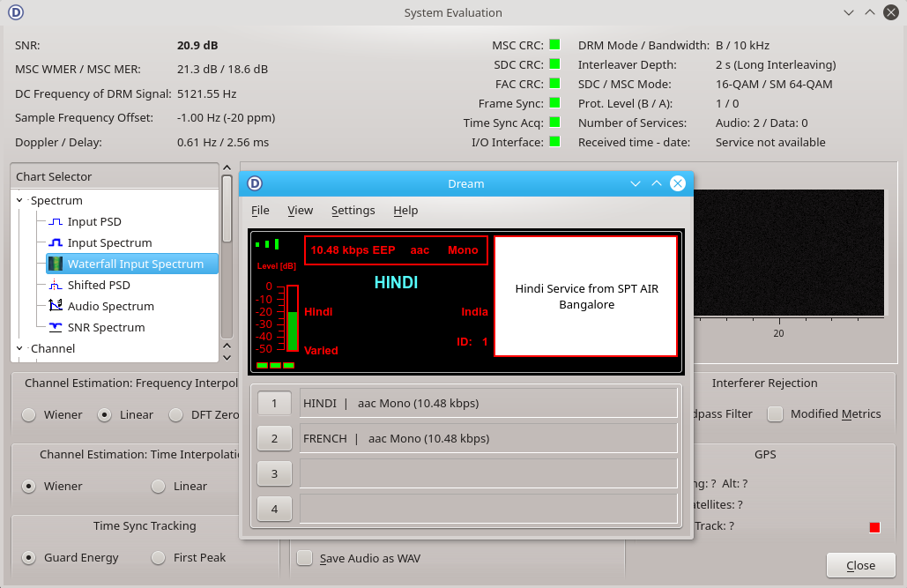Click the System Evaluation window logo icon
The image size is (907, 588).
16,12
